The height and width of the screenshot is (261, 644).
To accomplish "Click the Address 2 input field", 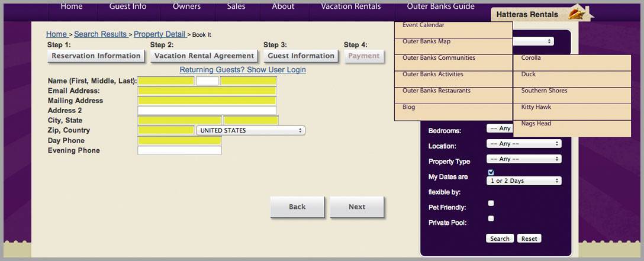I will 207,111.
